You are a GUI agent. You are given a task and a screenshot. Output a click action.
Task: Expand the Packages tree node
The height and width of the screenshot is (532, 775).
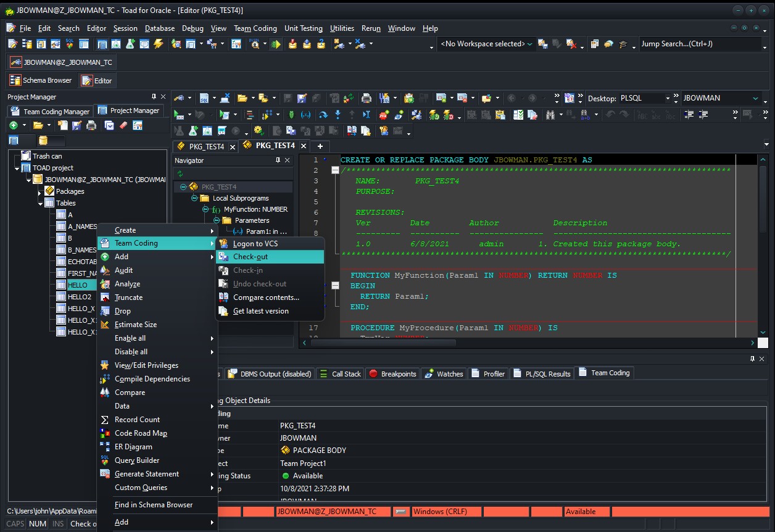click(x=39, y=191)
